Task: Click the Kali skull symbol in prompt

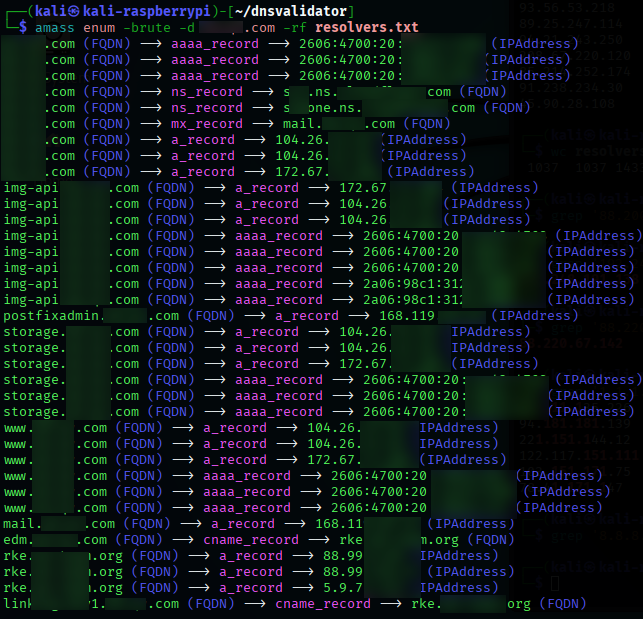Action: pos(74,12)
